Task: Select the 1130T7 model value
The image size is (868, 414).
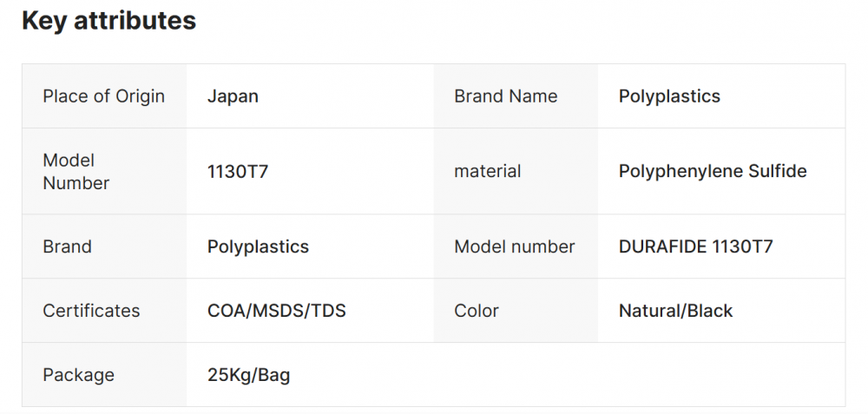Action: (x=237, y=172)
